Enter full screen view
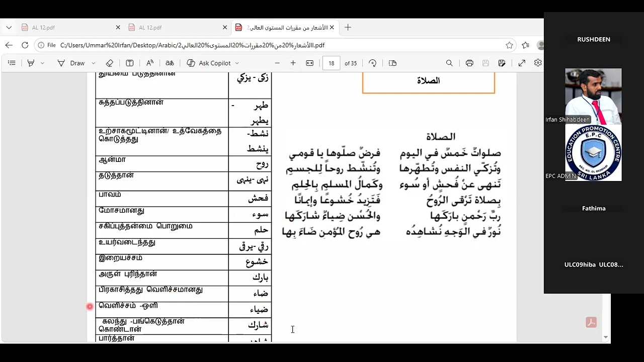Screen dimensions: 644x362 (x=522, y=63)
